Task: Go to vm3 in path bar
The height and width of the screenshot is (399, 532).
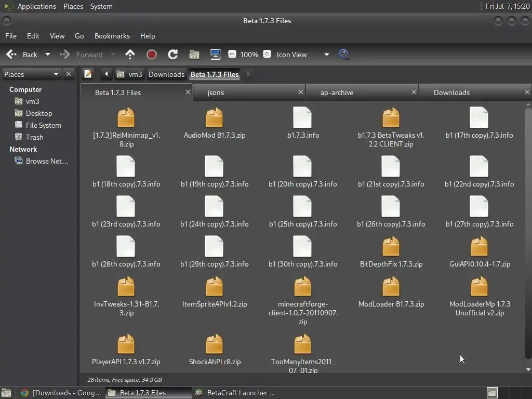Action: coord(129,74)
